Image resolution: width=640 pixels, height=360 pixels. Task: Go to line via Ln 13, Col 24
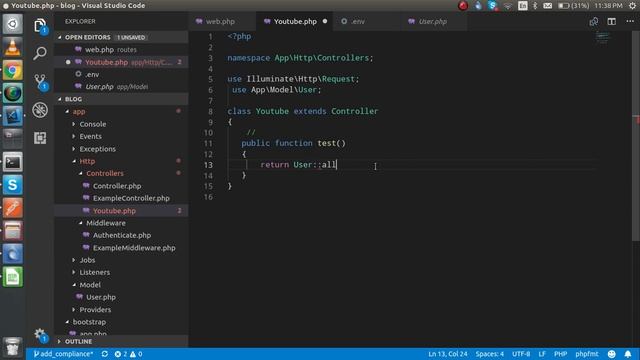point(447,354)
